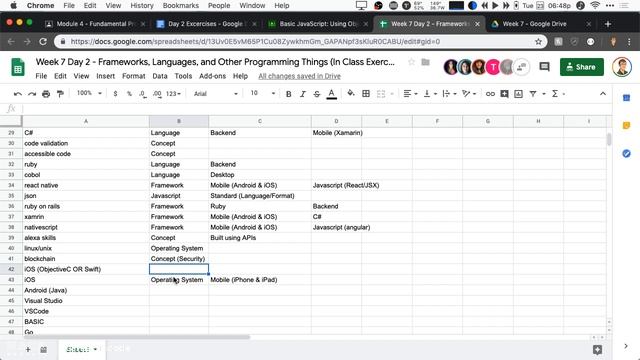
Task: Open the File menu in Sheets
Action: pyautogui.click(x=41, y=76)
